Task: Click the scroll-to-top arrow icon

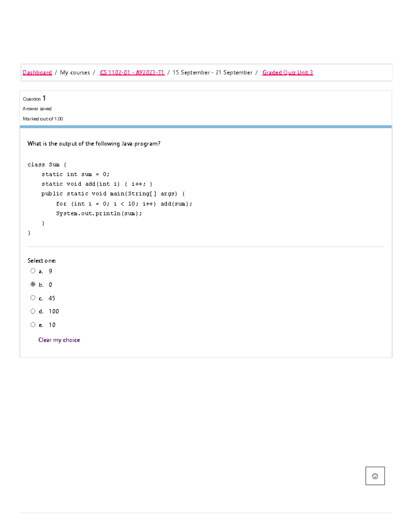Action: (375, 476)
